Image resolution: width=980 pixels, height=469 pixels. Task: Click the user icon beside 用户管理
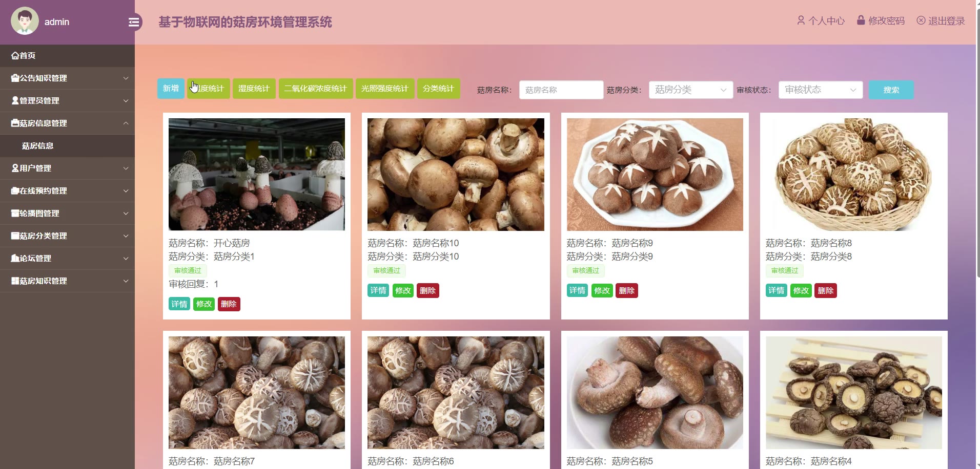[x=15, y=168]
